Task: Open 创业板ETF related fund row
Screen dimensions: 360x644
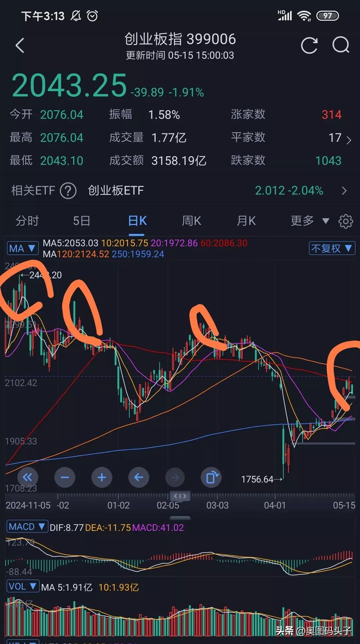Action: pos(180,191)
